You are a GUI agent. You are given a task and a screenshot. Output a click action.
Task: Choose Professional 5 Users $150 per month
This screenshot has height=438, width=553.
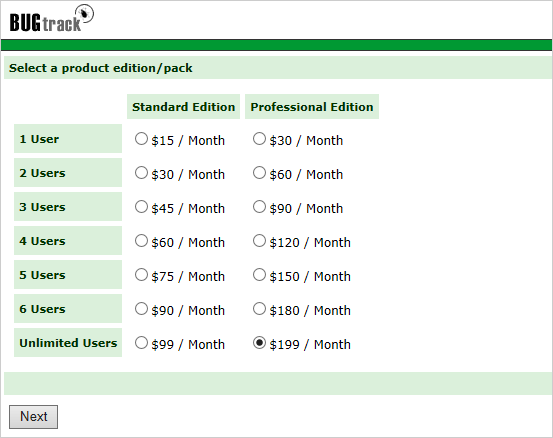click(x=259, y=275)
